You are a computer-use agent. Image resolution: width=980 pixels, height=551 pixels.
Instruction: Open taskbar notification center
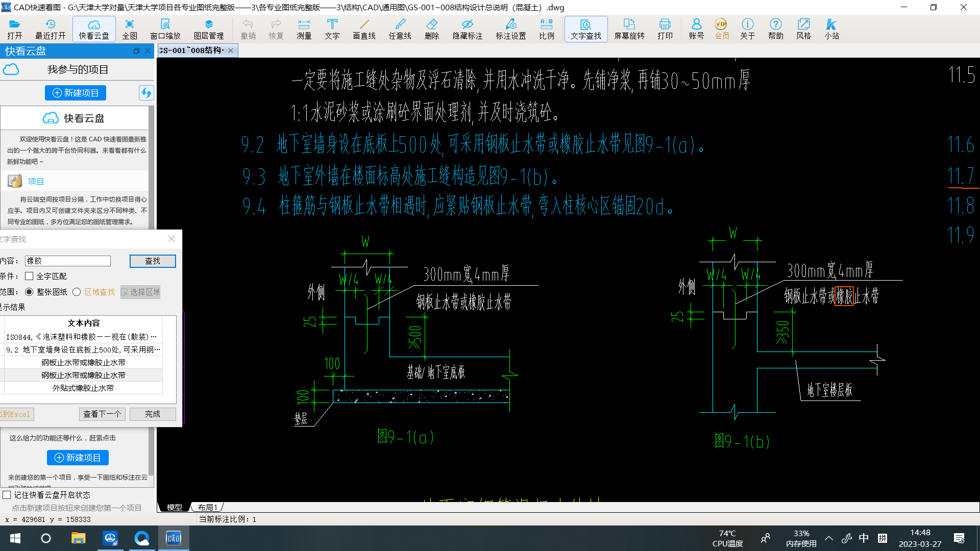click(959, 538)
